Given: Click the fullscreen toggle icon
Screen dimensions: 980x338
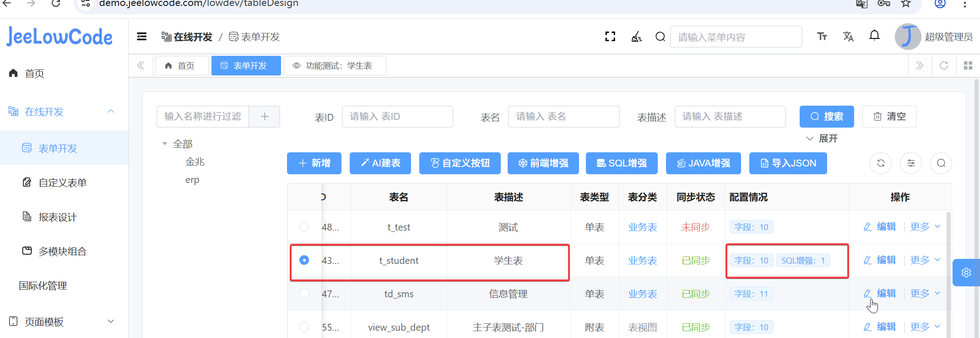Looking at the screenshot, I should pyautogui.click(x=610, y=37).
